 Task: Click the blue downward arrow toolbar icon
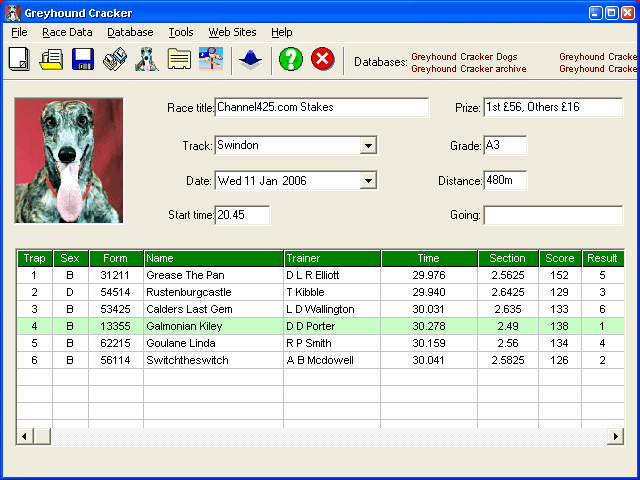[x=249, y=59]
